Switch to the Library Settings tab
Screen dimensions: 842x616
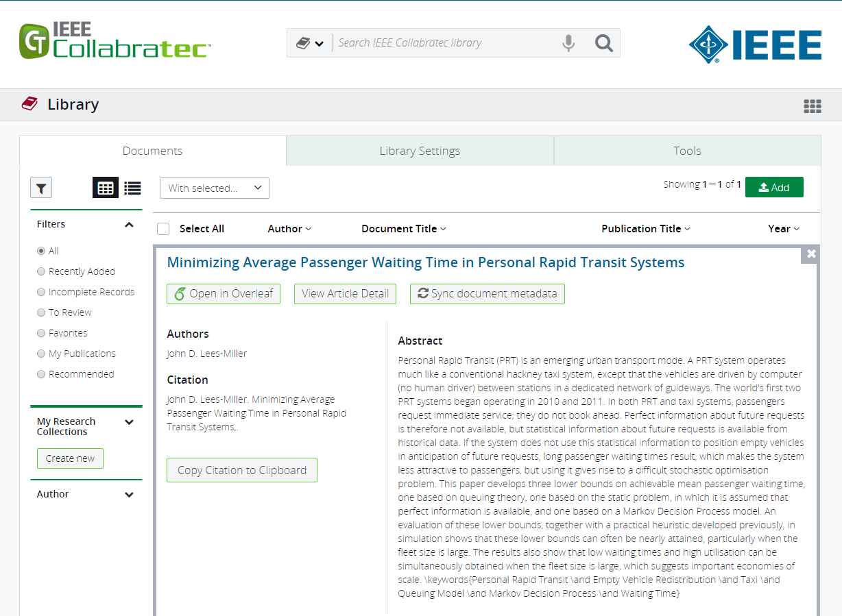(419, 150)
